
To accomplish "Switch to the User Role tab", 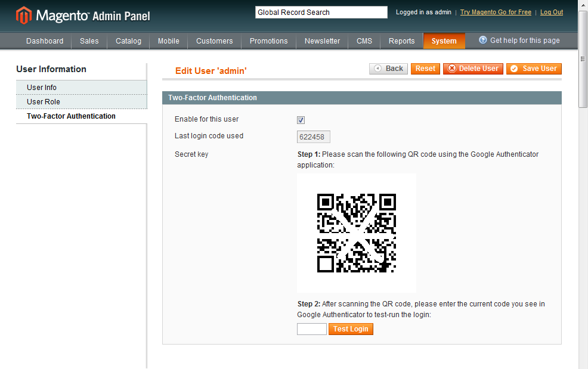I will pos(81,101).
